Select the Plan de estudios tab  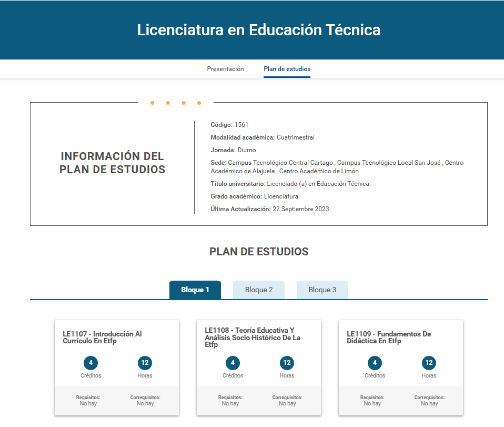pos(287,69)
